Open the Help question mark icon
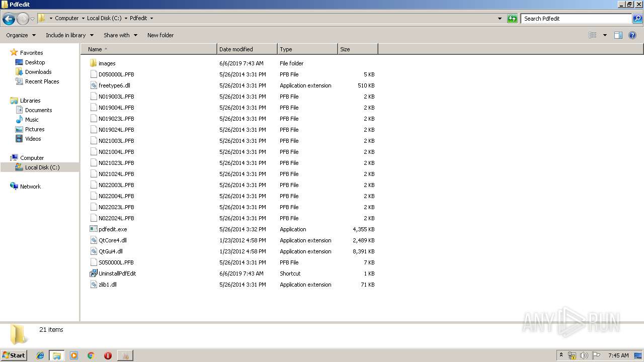644x362 pixels. 632,35
